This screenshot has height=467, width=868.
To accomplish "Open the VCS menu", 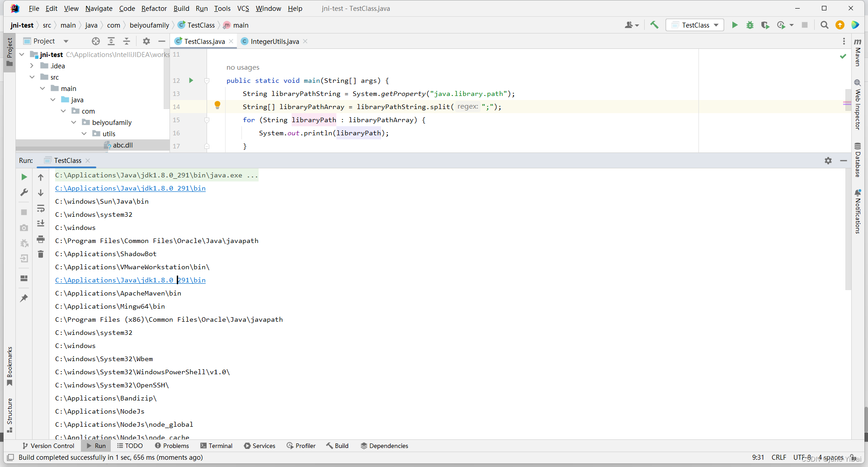I will 243,8.
